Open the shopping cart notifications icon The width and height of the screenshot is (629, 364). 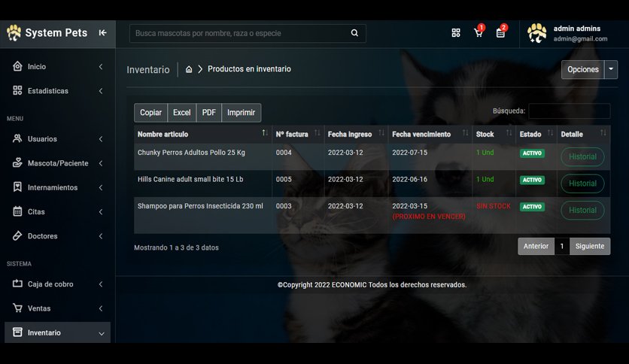pos(479,33)
